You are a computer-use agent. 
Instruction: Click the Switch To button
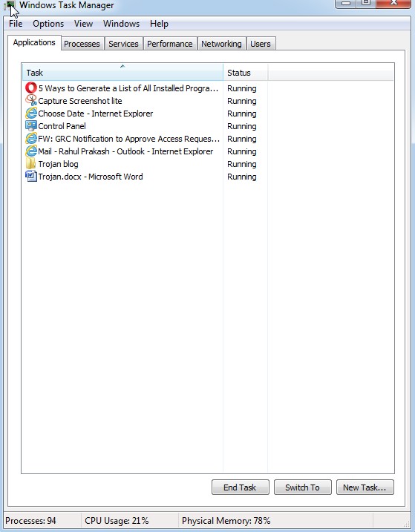[303, 487]
